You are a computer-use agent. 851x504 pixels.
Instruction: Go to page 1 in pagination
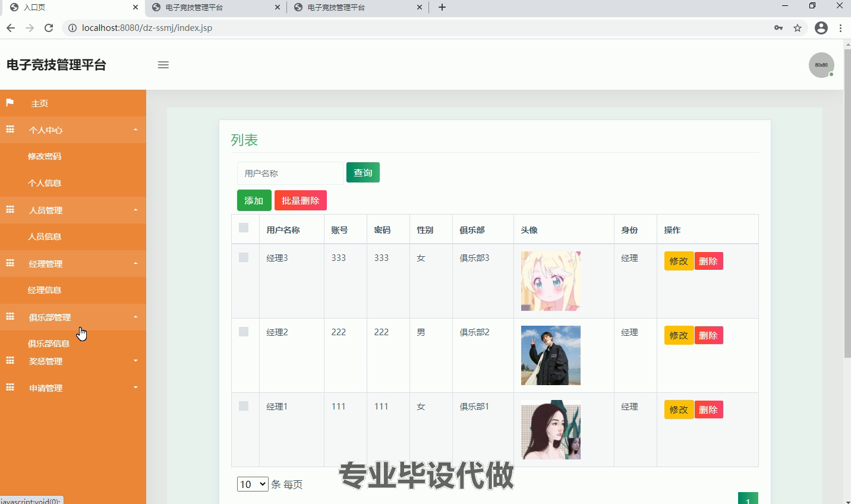coord(748,499)
